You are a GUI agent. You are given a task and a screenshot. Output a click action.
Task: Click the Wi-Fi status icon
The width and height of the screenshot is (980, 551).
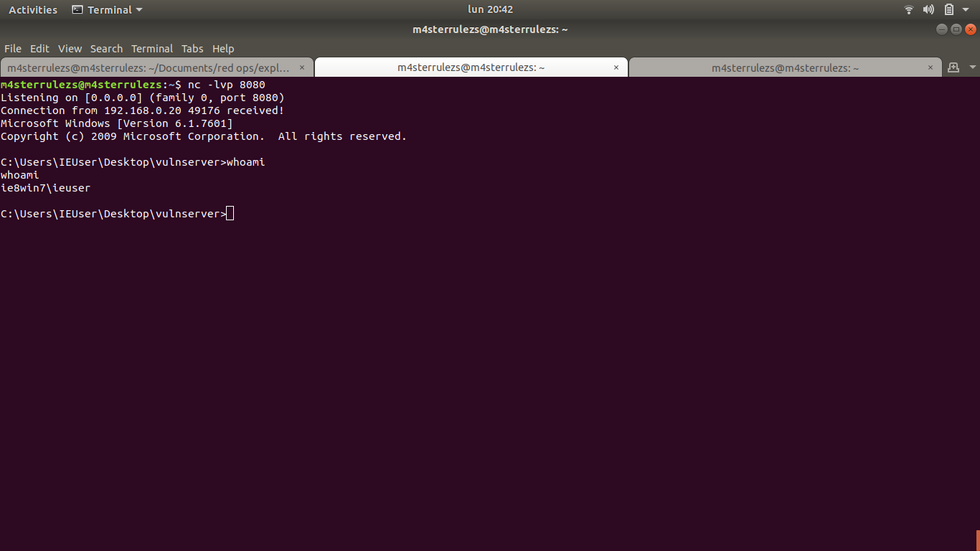pos(909,10)
